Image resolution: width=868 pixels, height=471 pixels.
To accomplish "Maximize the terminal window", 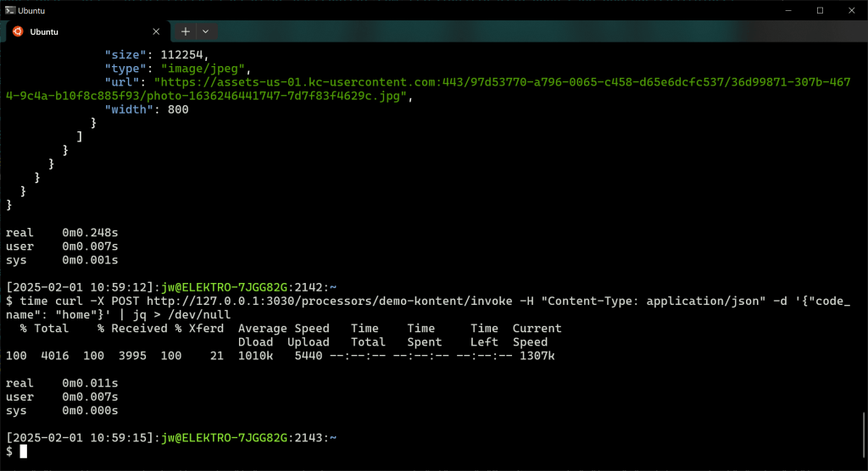I will (820, 10).
